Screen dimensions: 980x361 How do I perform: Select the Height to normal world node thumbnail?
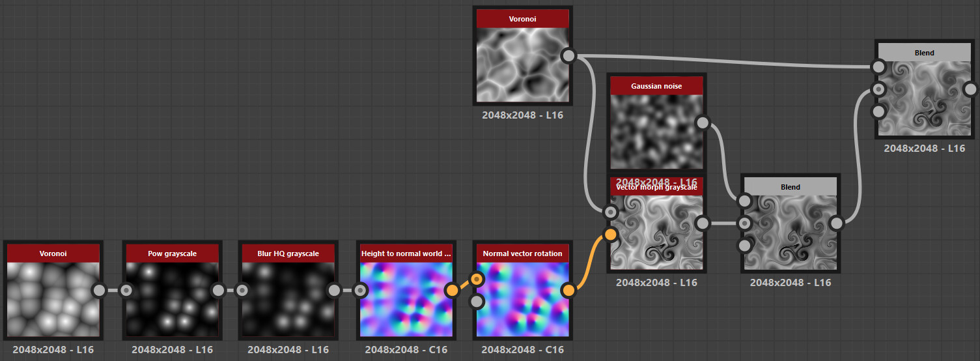(x=406, y=299)
